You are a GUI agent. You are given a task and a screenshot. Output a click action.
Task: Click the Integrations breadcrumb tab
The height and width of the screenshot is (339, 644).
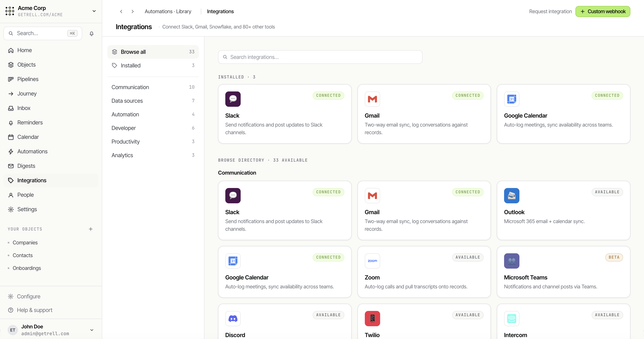tap(220, 11)
